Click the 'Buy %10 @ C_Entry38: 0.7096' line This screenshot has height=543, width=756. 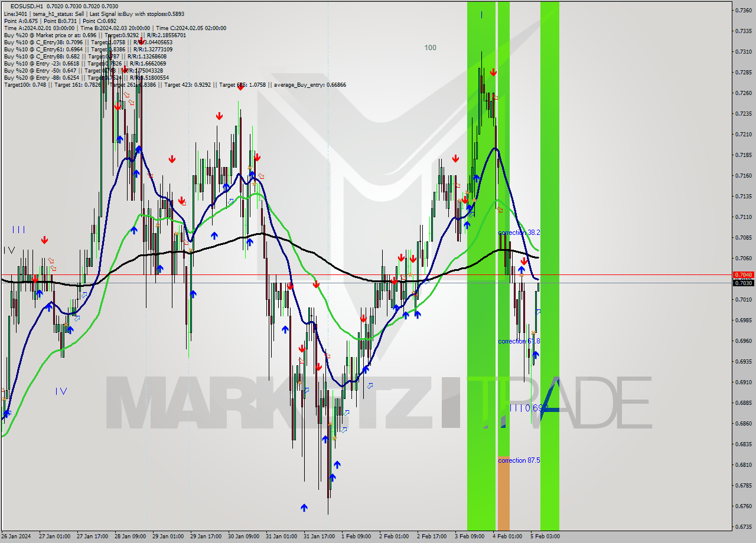[88, 42]
